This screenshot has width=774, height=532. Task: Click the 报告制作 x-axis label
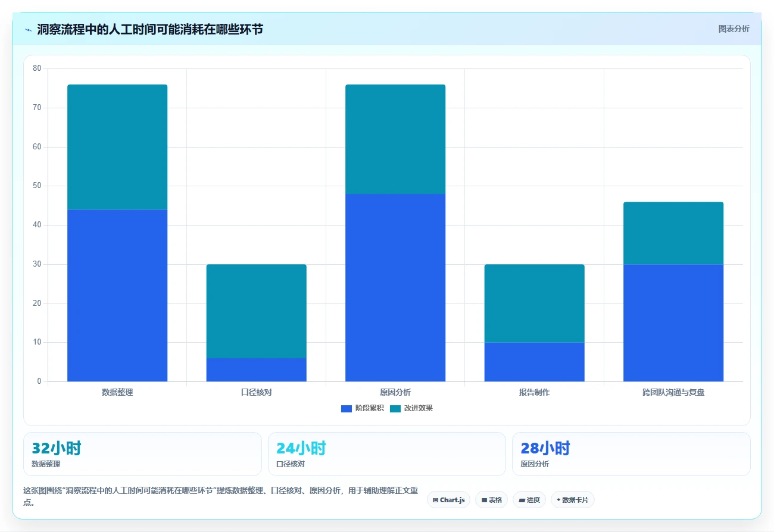(x=535, y=392)
